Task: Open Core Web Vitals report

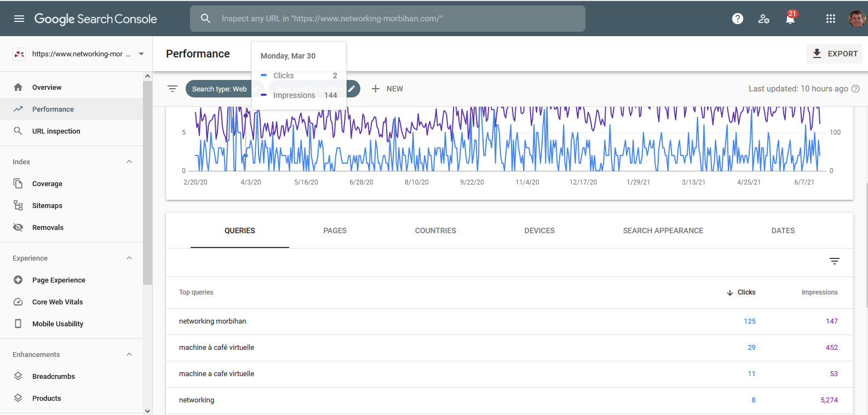Action: point(71,302)
